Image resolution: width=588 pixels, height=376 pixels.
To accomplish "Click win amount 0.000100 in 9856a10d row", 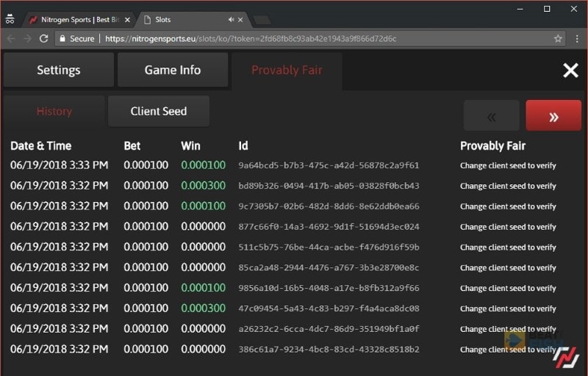I will pyautogui.click(x=204, y=288).
